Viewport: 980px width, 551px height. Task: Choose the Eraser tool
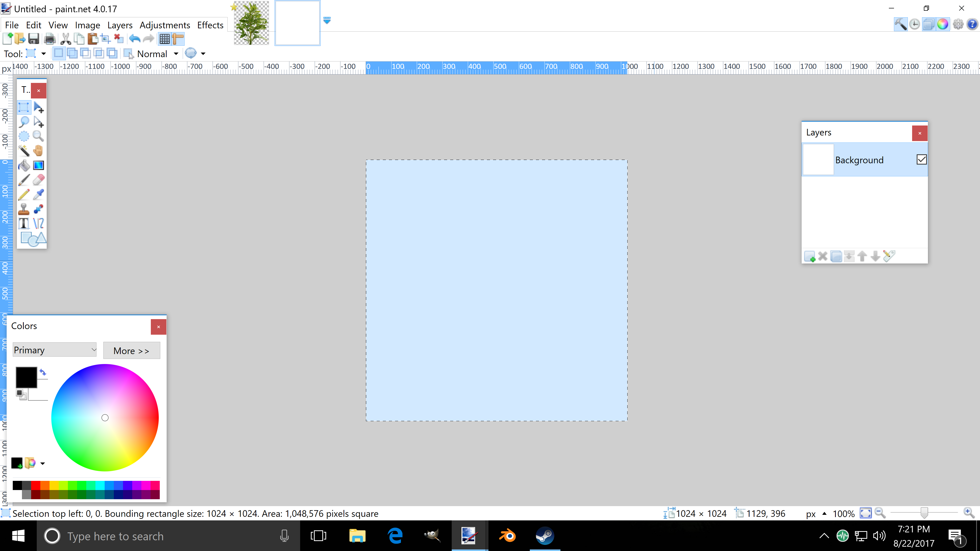point(39,180)
